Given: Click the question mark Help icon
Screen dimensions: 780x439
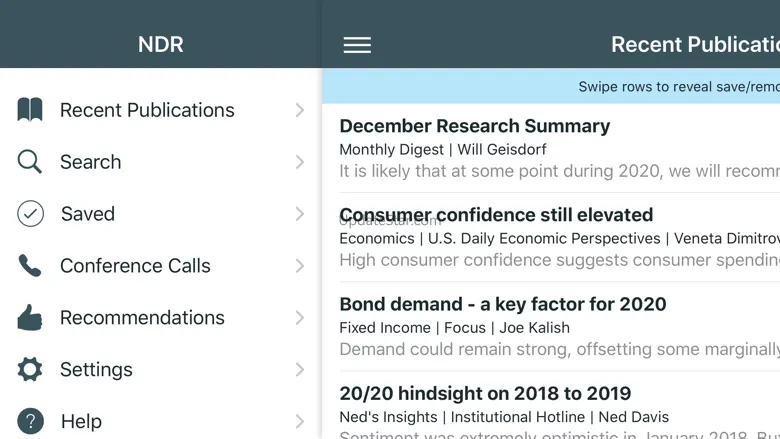Looking at the screenshot, I should 30,421.
